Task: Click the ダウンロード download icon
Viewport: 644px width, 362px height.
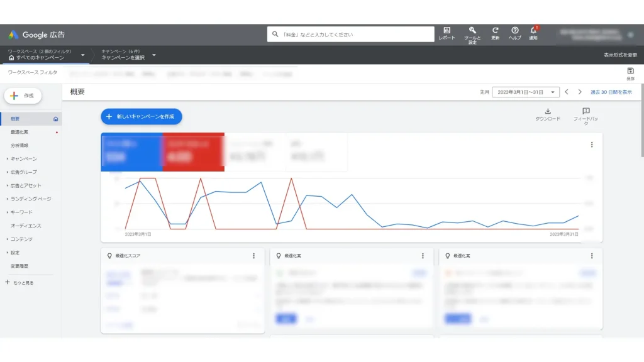Action: click(x=547, y=112)
